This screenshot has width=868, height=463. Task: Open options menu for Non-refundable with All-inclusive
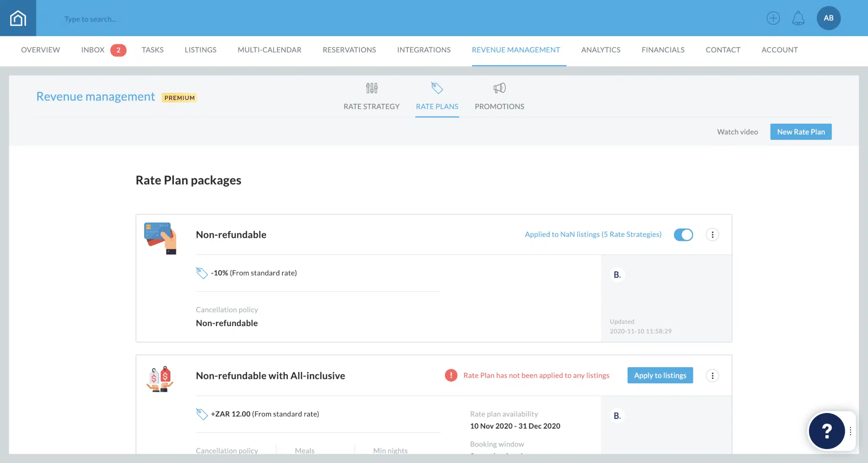712,376
